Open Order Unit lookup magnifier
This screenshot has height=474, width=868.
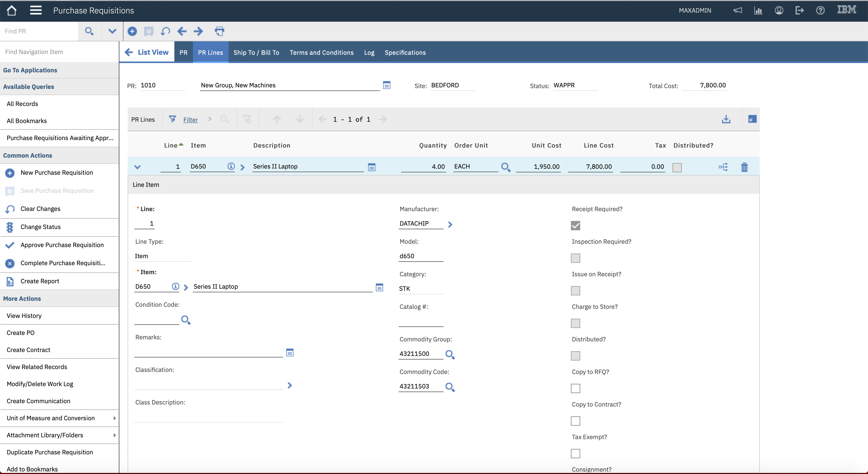(506, 167)
